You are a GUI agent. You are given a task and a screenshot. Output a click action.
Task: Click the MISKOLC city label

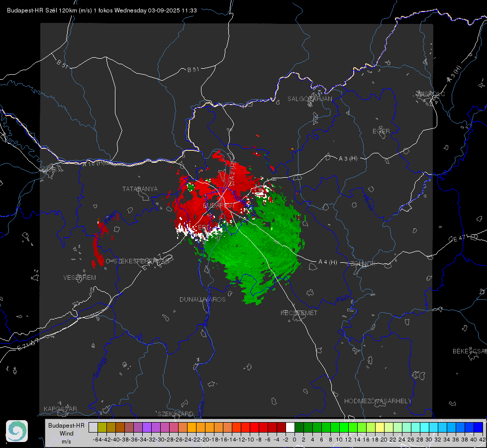click(x=432, y=94)
